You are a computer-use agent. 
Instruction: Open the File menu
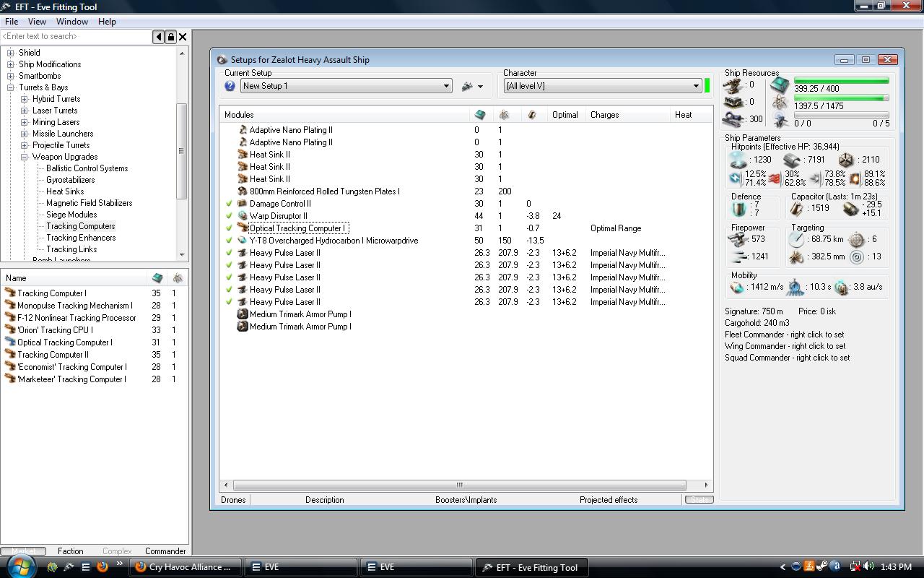point(12,22)
